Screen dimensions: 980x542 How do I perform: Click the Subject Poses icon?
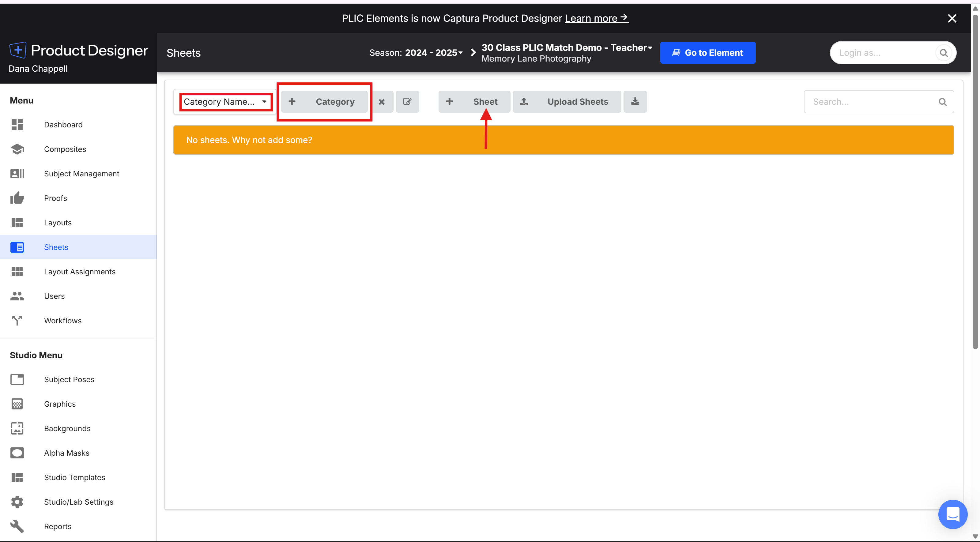pyautogui.click(x=17, y=380)
